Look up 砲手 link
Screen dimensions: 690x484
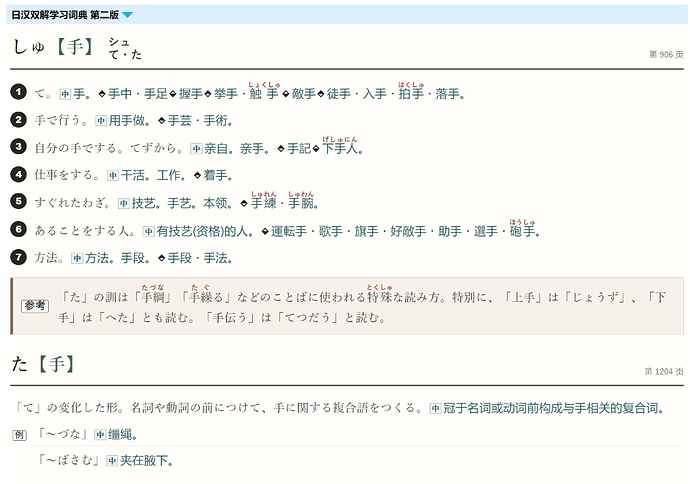point(522,231)
